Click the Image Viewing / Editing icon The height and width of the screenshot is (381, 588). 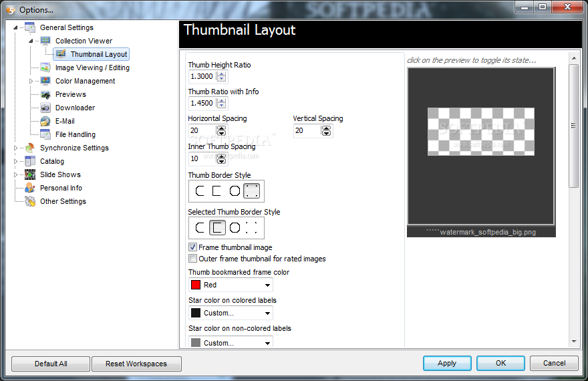(x=45, y=68)
